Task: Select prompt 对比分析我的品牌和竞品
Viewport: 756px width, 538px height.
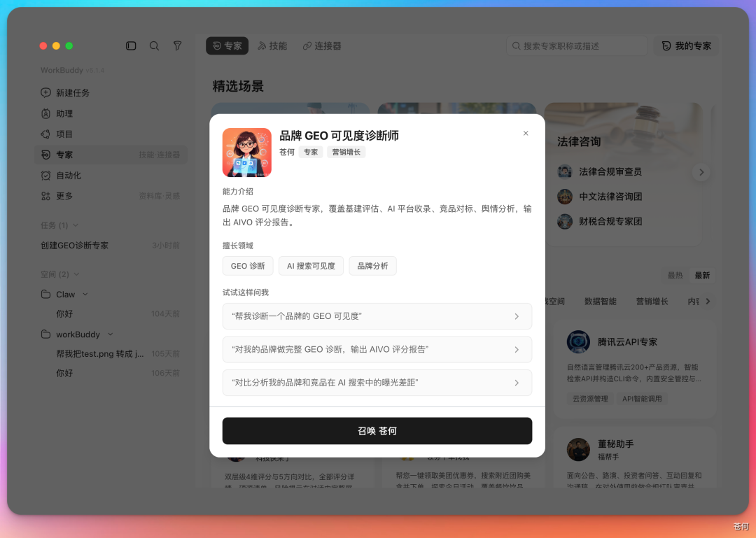Action: click(377, 383)
